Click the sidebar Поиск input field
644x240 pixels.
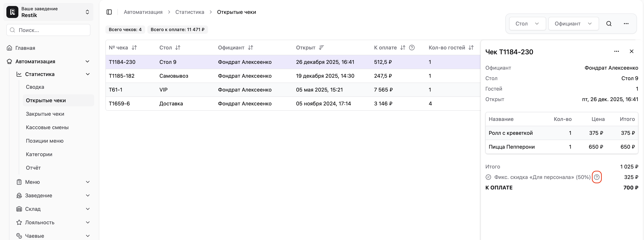click(49, 30)
